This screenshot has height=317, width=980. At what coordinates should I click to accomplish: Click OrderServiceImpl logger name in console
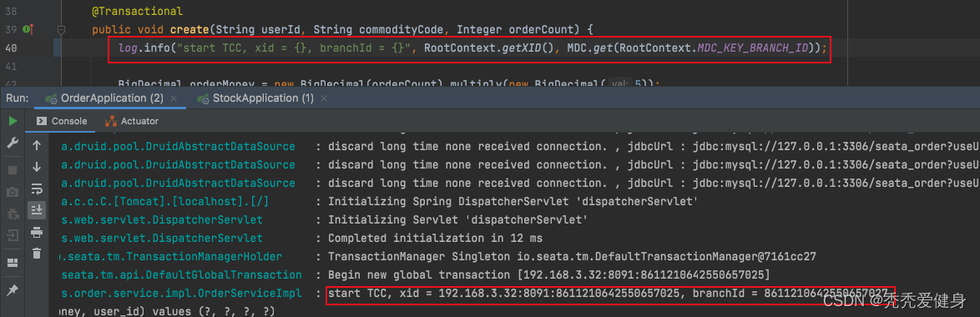point(181,294)
